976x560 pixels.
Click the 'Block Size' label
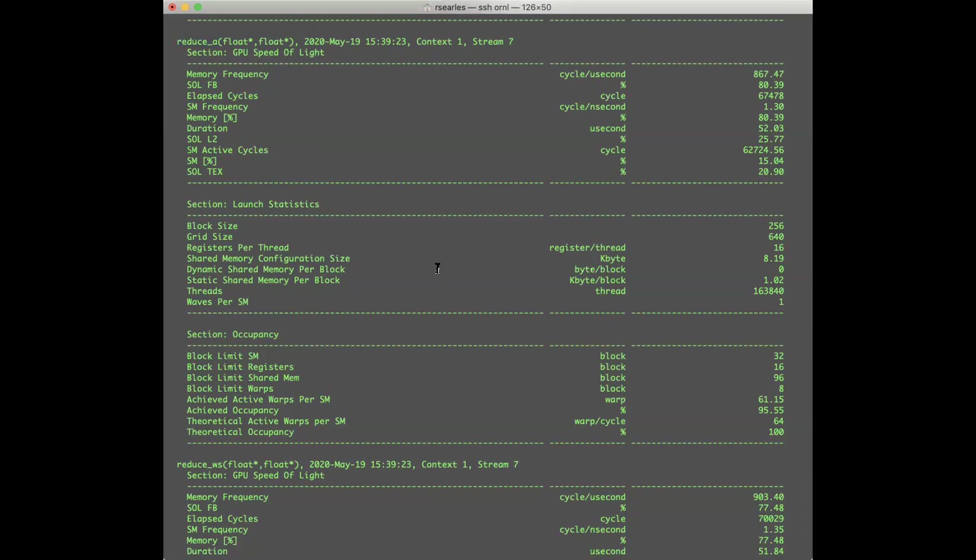[212, 226]
